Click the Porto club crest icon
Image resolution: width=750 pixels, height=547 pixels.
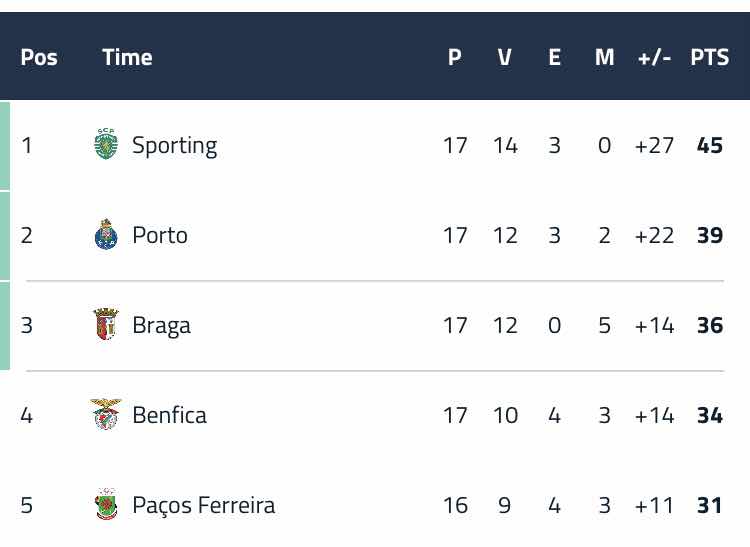106,234
